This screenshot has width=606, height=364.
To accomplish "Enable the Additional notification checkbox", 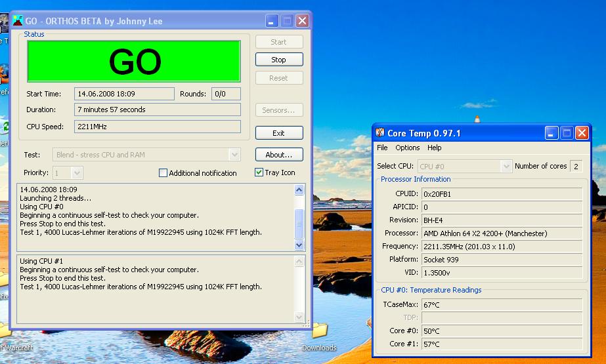I will (x=163, y=173).
